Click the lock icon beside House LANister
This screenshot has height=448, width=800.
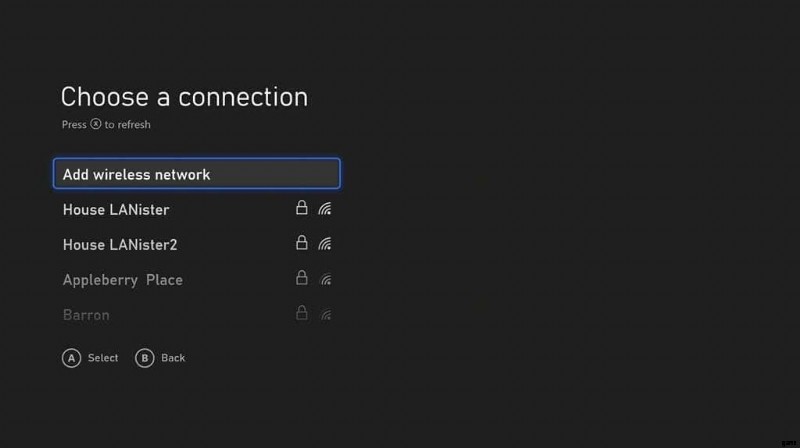pyautogui.click(x=302, y=207)
